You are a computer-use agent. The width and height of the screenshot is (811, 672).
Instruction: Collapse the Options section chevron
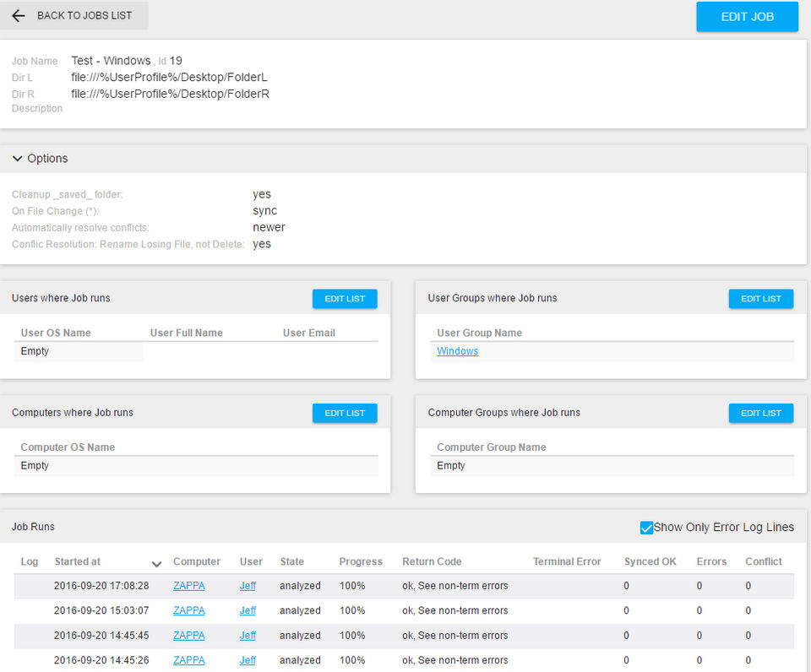tap(17, 158)
